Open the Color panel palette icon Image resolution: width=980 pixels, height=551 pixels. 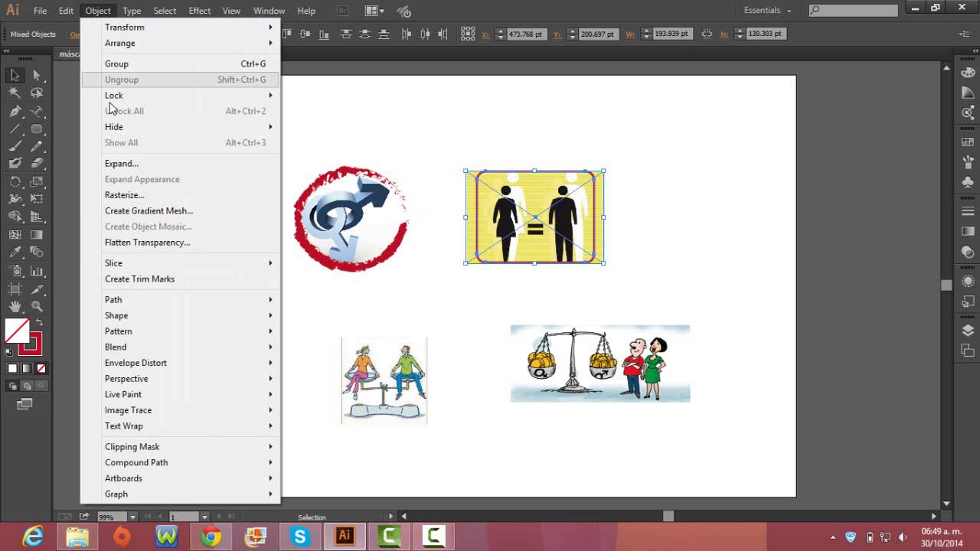(x=968, y=73)
